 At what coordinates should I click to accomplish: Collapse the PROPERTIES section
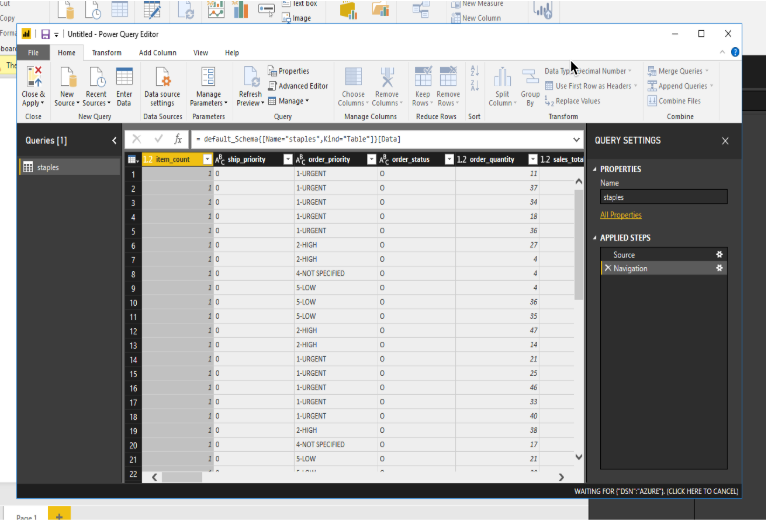click(x=595, y=169)
